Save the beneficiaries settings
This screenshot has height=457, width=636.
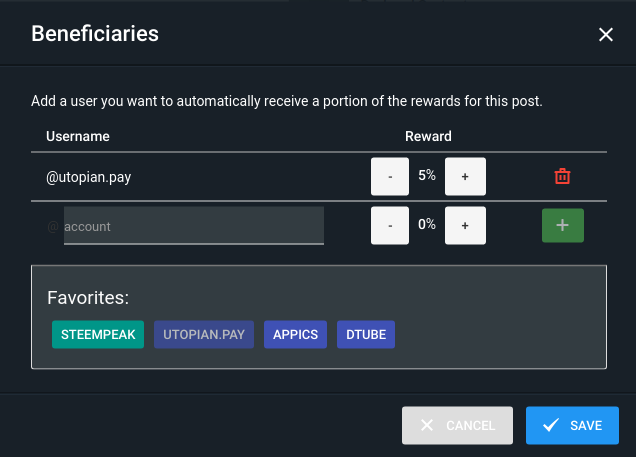click(x=572, y=425)
